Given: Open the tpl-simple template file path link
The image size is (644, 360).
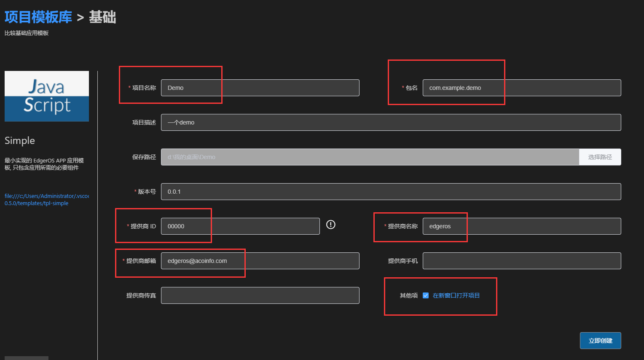Looking at the screenshot, I should [47, 200].
